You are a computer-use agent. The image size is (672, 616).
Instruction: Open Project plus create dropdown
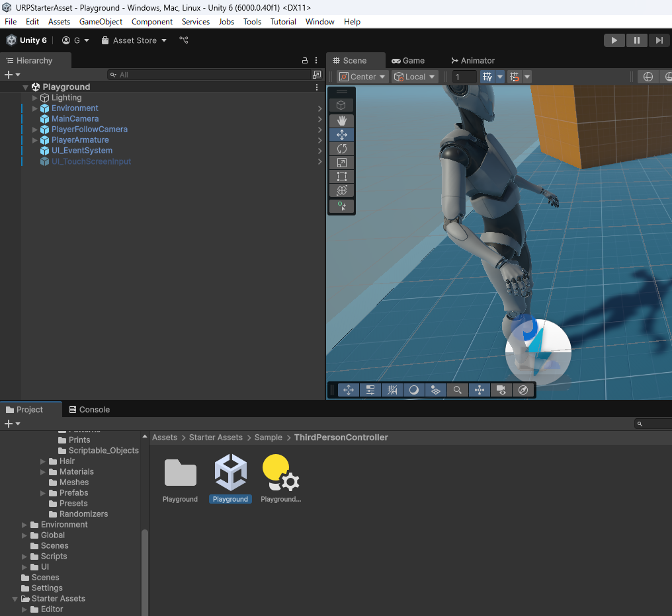(x=12, y=423)
